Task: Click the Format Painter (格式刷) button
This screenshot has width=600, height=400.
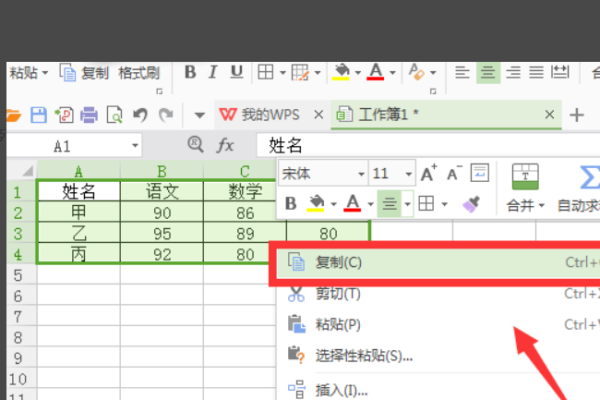Action: [x=139, y=73]
